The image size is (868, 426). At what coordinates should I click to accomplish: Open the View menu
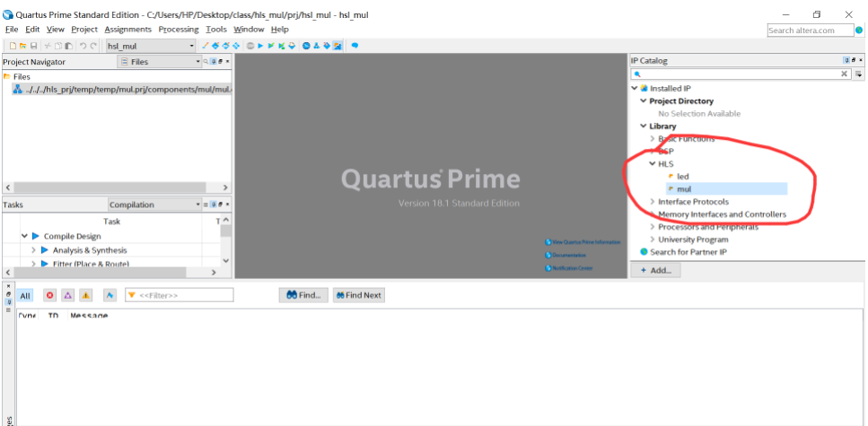tap(56, 30)
